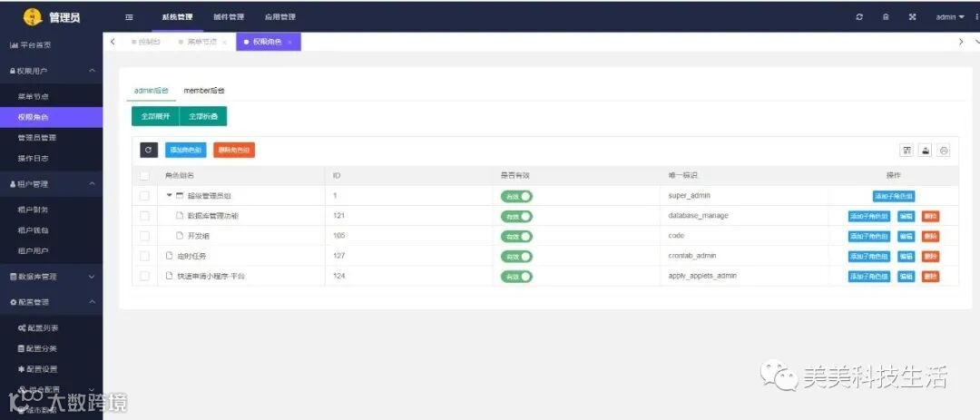Click the refresh icon in the top header
This screenshot has width=980, height=420.
(x=859, y=17)
